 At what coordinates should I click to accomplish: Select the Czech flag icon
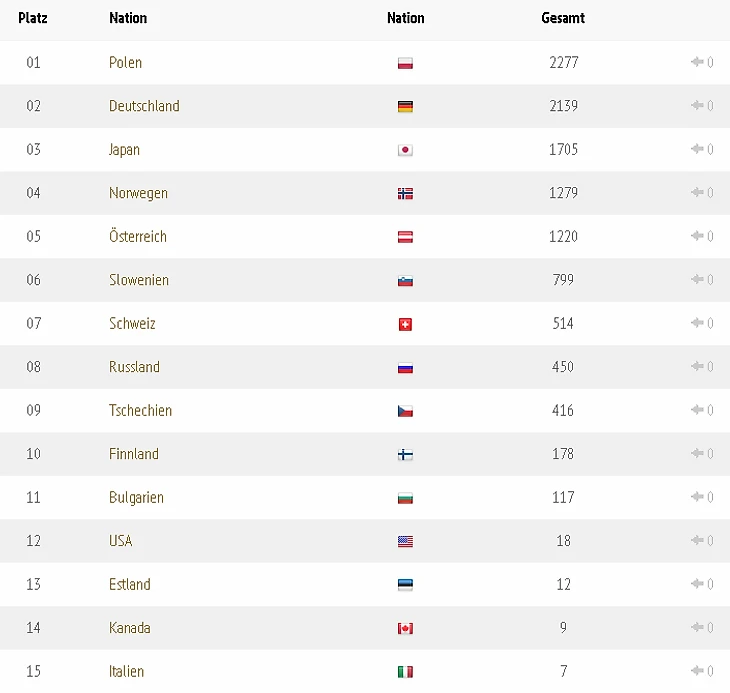tap(405, 411)
